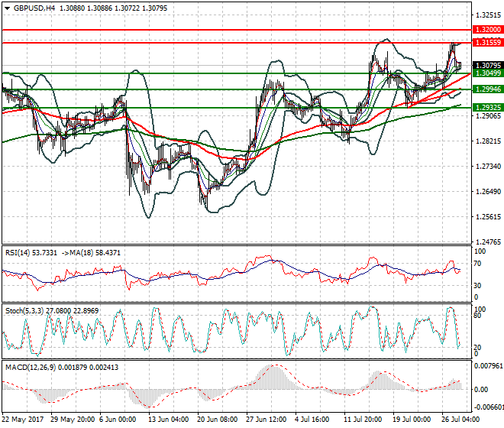504x428 pixels.
Task: Select the 22 May 2017 date label
Action: tap(23, 420)
